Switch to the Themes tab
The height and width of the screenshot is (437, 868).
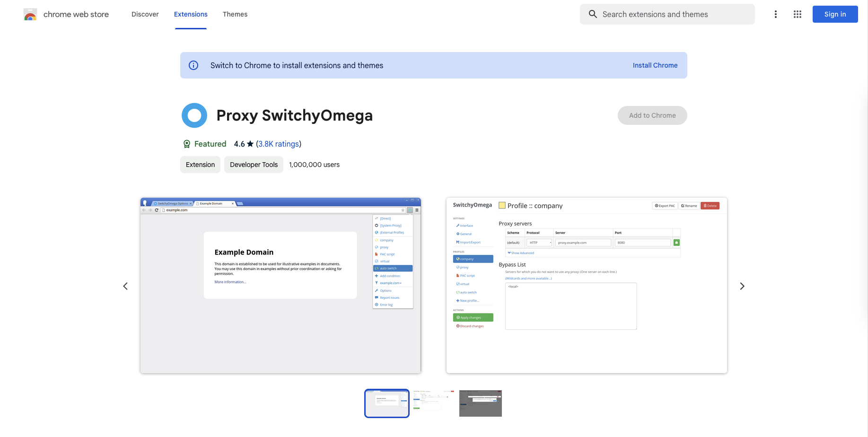[235, 14]
